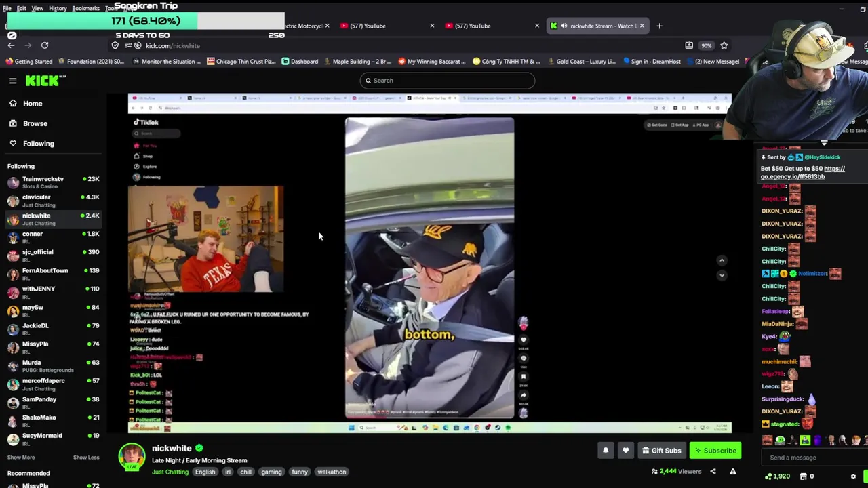
Task: Open a new browser tab with plus
Action: tap(659, 26)
